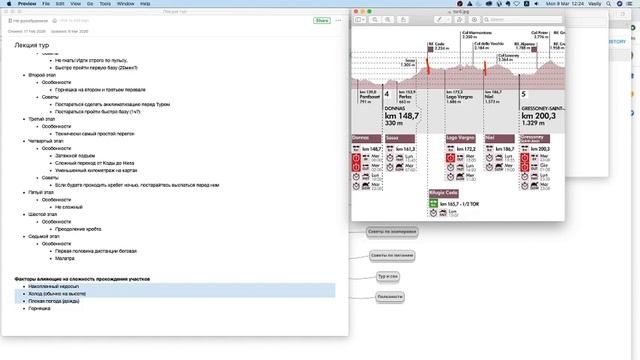
Task: Click the note title 'Лекция тур'
Action: [31, 45]
